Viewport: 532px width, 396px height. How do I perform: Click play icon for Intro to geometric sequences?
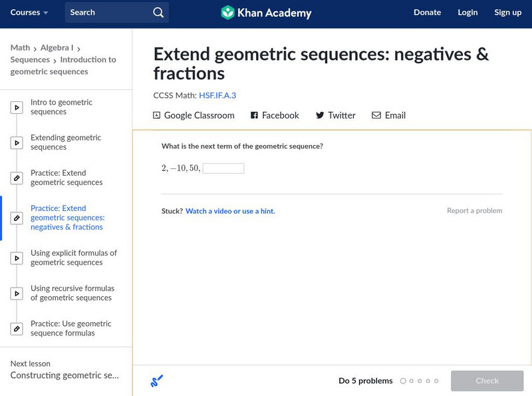point(17,107)
